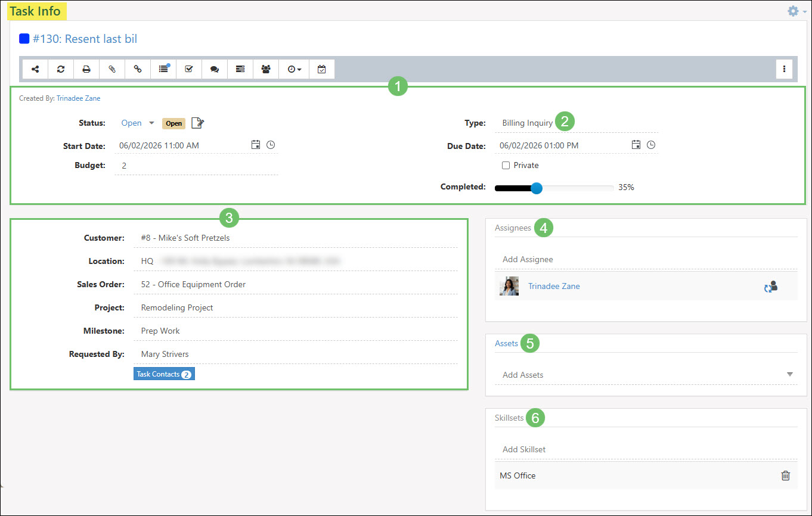Open the Type Billing Inquiry field

pyautogui.click(x=576, y=123)
